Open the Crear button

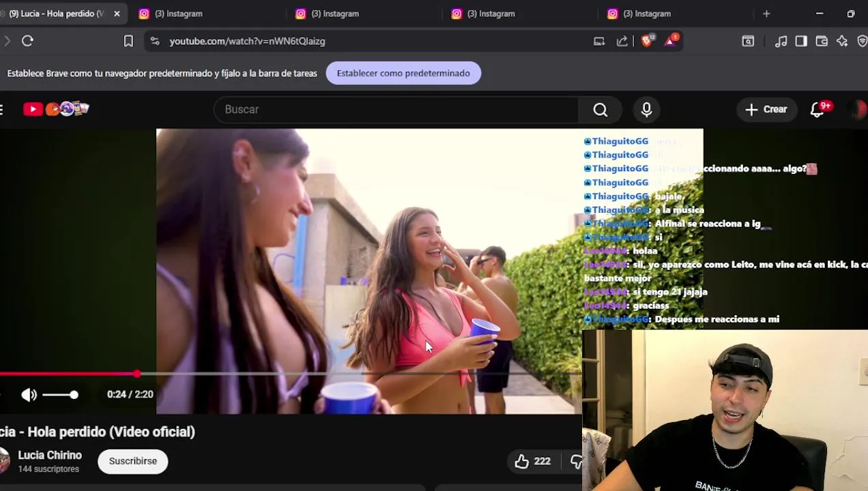(766, 109)
